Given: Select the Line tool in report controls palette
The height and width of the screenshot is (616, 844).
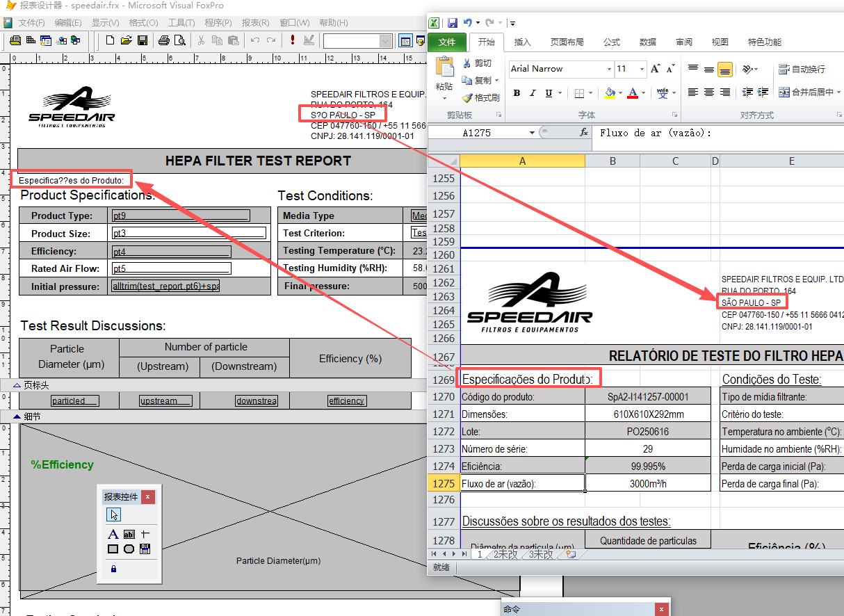Looking at the screenshot, I should pos(145,534).
